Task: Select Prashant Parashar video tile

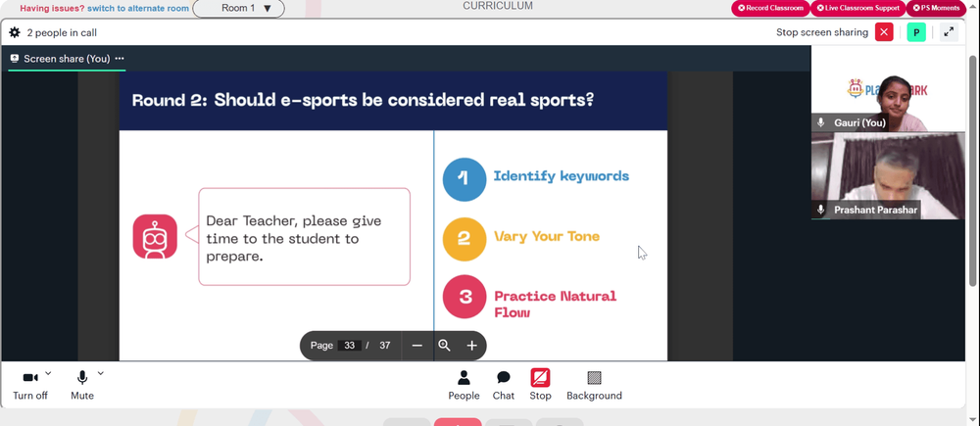Action: [x=888, y=175]
